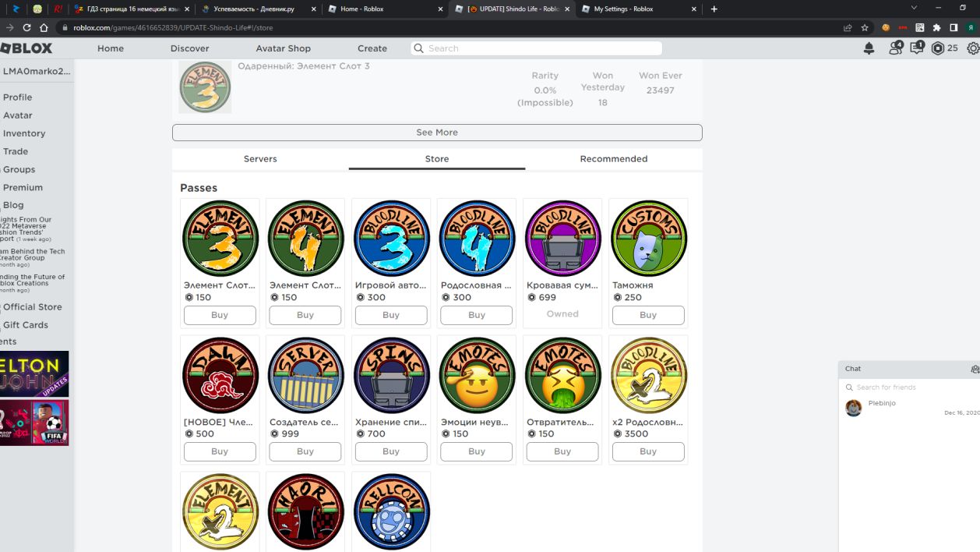The width and height of the screenshot is (980, 552).
Task: Open the QR code extension icon
Action: pyautogui.click(x=920, y=27)
